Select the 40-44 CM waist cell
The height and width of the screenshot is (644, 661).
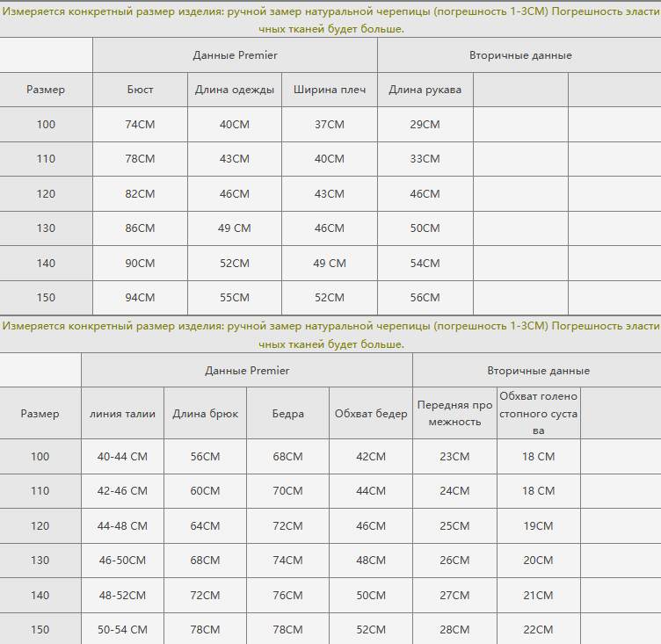(x=123, y=457)
